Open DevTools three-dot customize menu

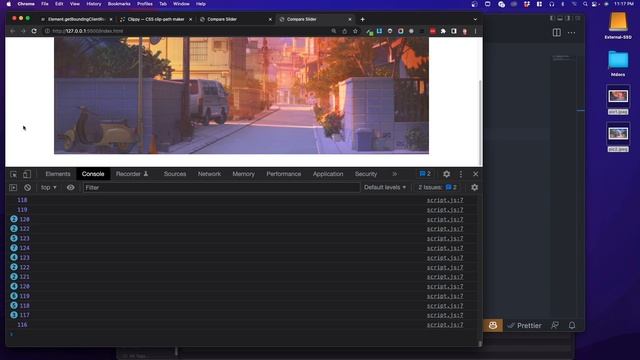[x=461, y=174]
